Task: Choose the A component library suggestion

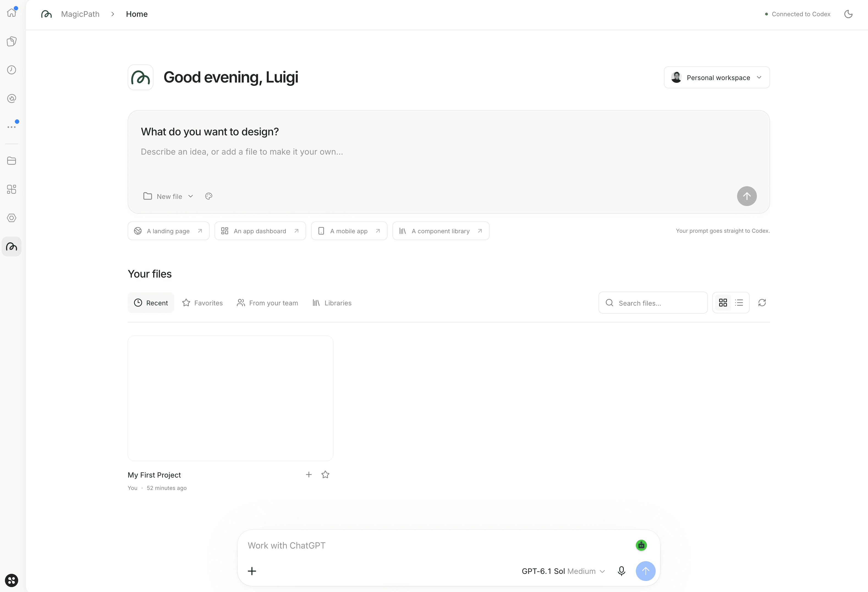Action: (441, 231)
